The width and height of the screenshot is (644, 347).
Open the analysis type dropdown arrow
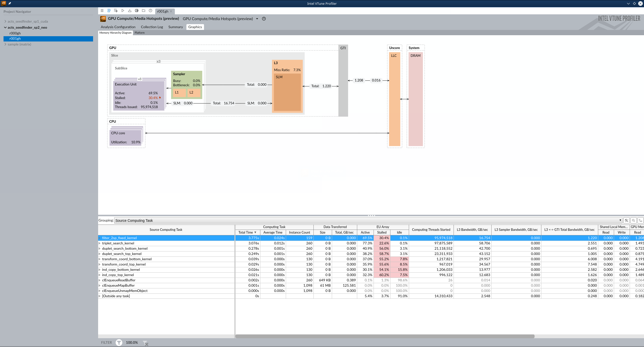tap(257, 19)
